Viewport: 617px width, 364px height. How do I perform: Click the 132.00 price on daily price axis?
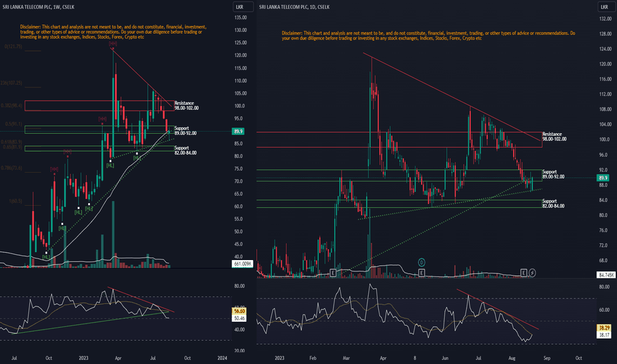click(605, 19)
